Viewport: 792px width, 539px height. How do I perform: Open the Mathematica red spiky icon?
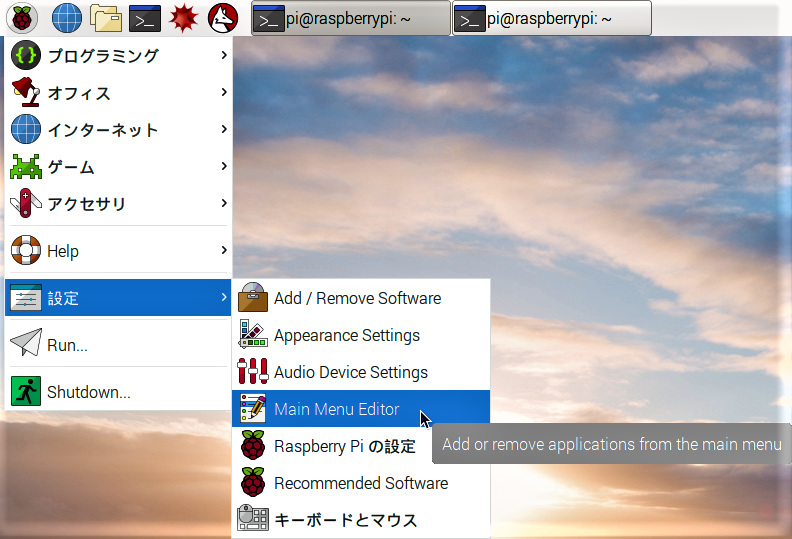pos(183,18)
